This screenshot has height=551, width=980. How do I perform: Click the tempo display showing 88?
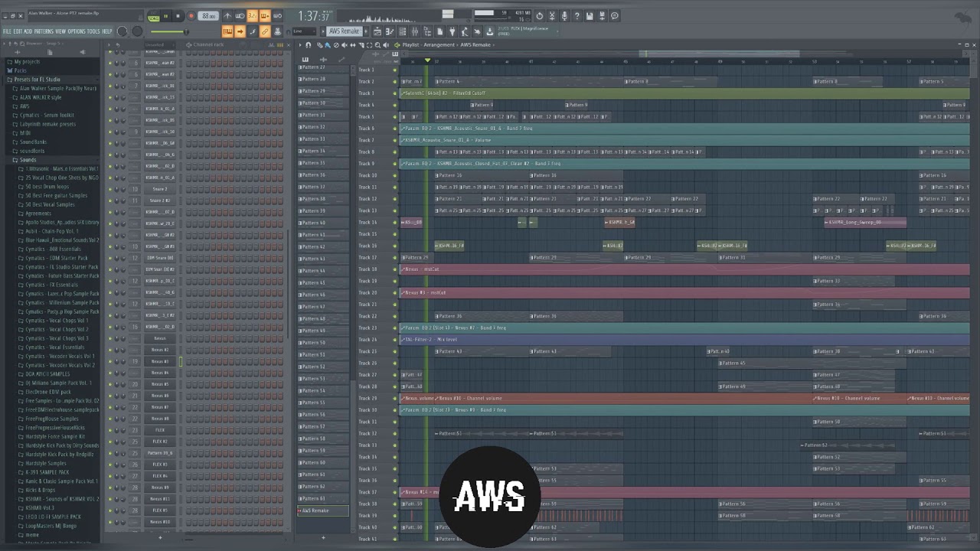pos(208,16)
